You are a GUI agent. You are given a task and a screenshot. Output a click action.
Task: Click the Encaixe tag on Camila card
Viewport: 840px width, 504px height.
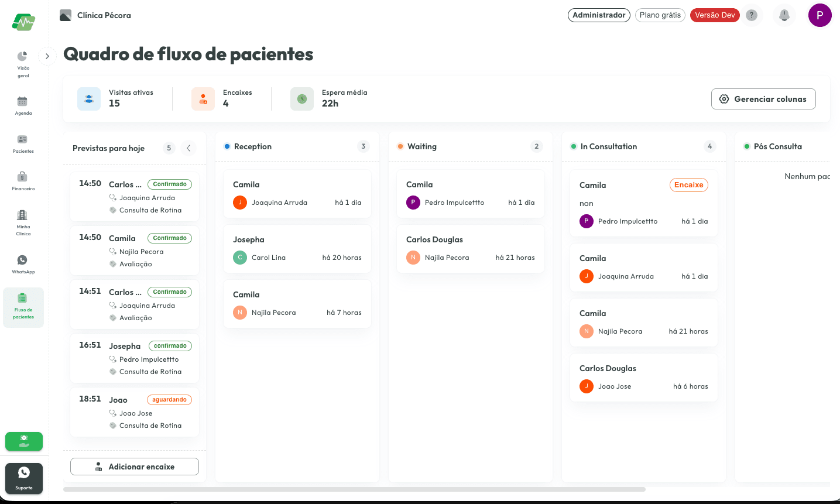pos(689,185)
